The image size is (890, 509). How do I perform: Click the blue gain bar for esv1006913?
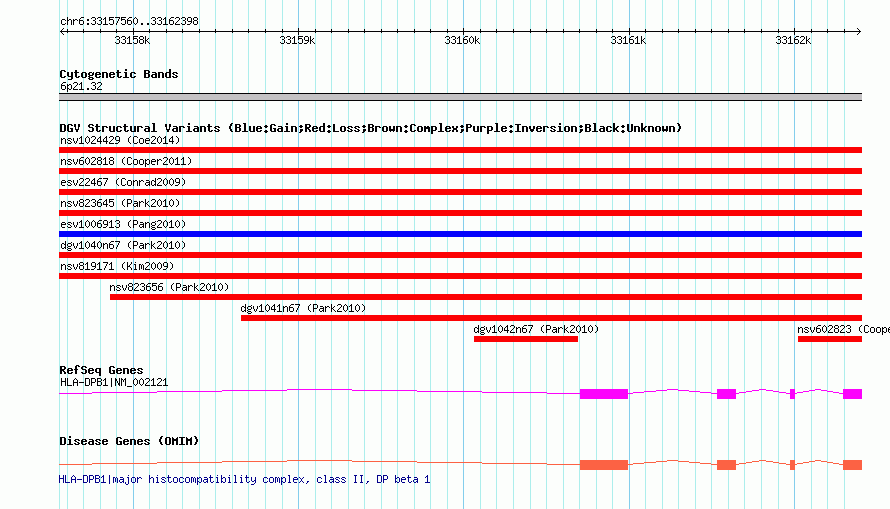[x=460, y=234]
